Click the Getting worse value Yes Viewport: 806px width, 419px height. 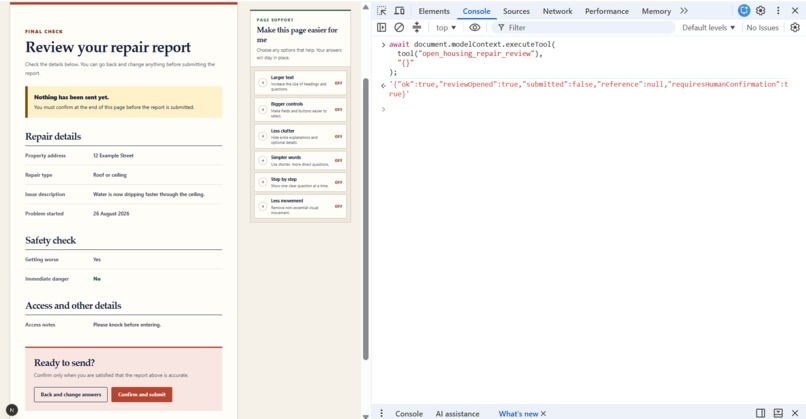97,259
